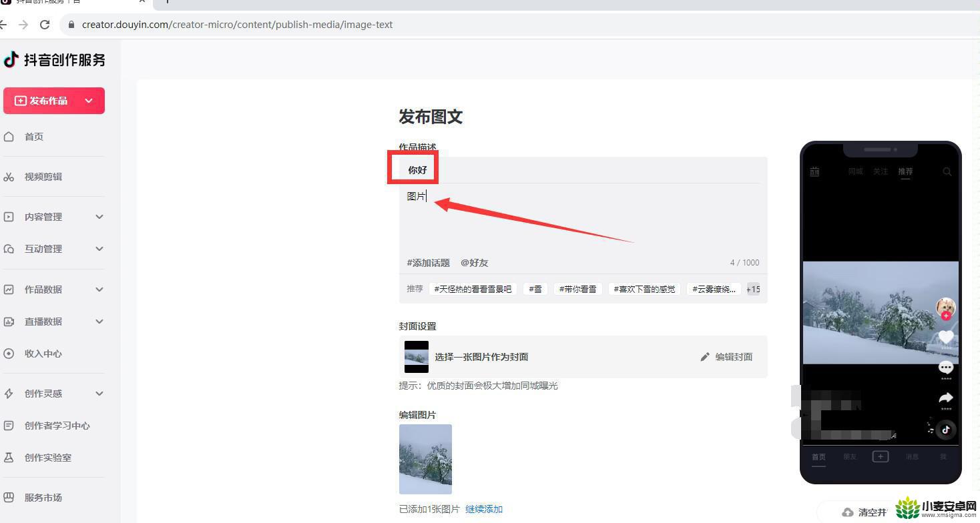The width and height of the screenshot is (980, 523).
Task: Click the home icon beside 首页
Action: [9, 137]
